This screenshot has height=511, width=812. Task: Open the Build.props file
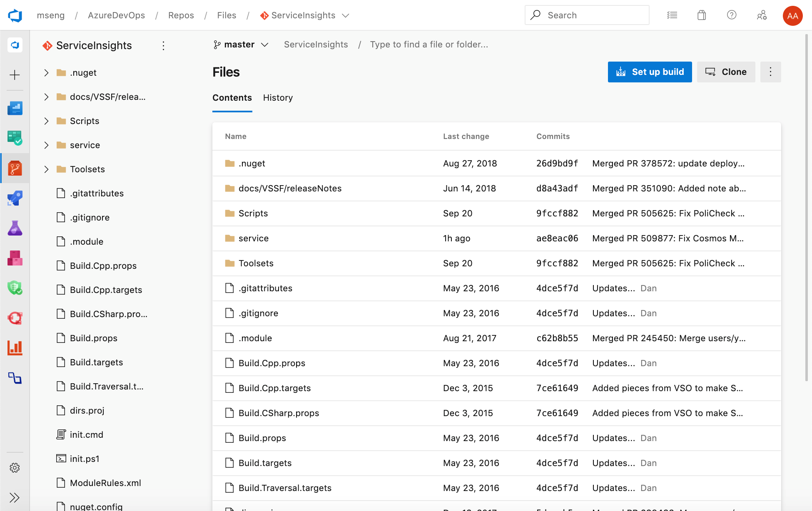(x=262, y=438)
